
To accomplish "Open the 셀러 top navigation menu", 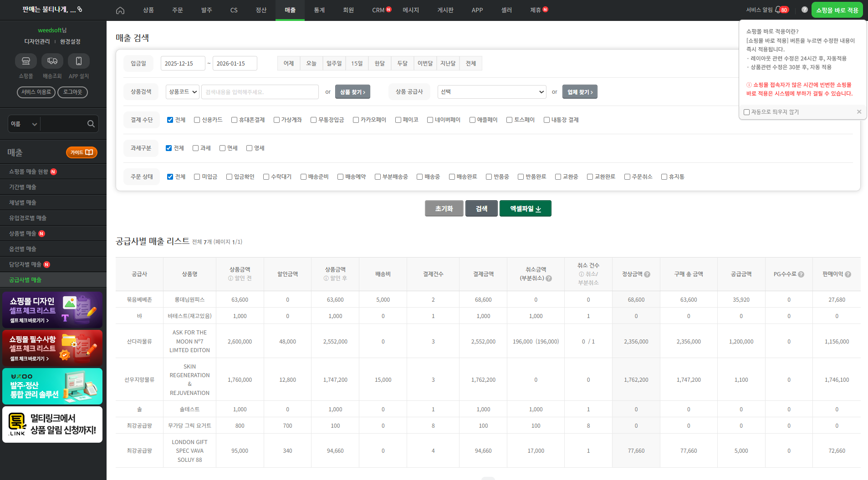I will coord(506,10).
